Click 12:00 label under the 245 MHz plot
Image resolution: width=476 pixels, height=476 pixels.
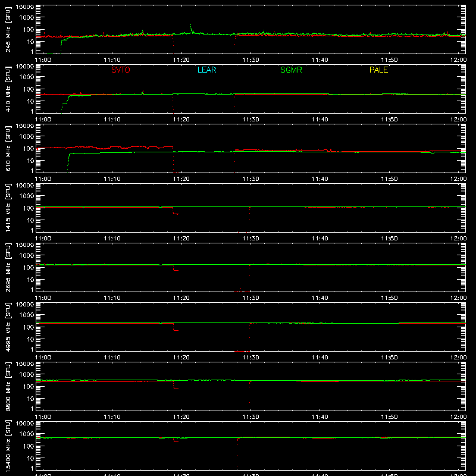[458, 60]
